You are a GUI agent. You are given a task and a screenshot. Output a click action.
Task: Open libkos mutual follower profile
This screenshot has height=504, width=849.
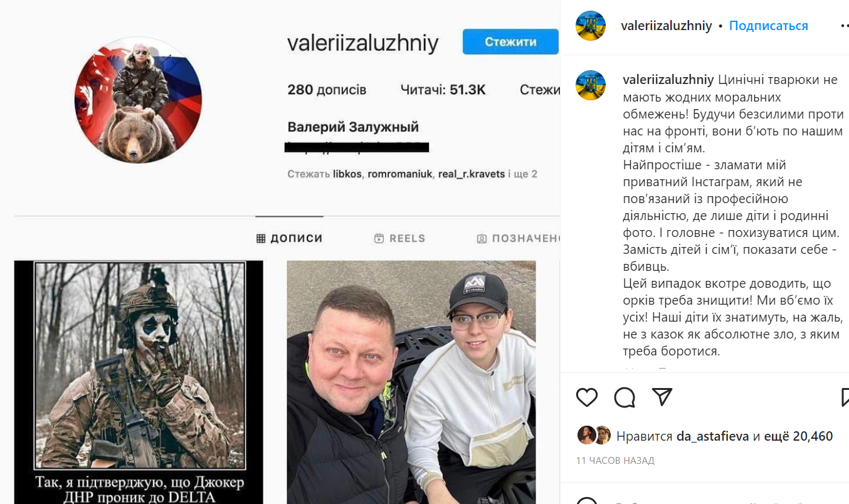pyautogui.click(x=347, y=174)
